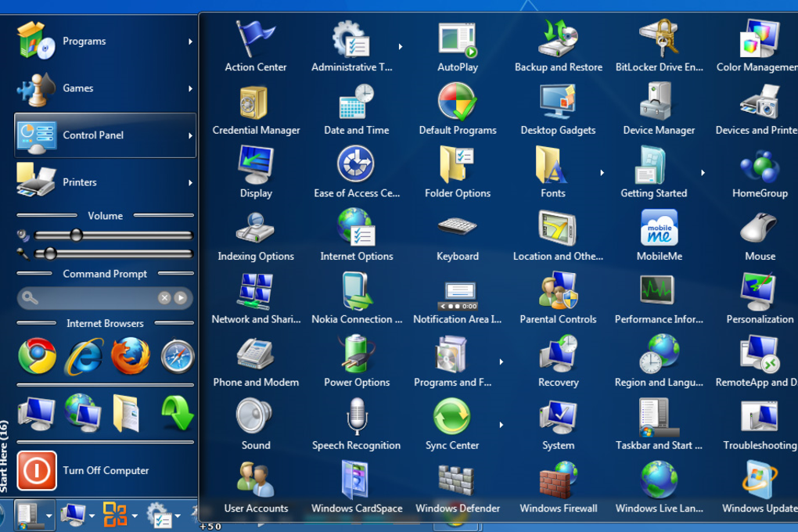Launch Safari browser

[x=177, y=356]
